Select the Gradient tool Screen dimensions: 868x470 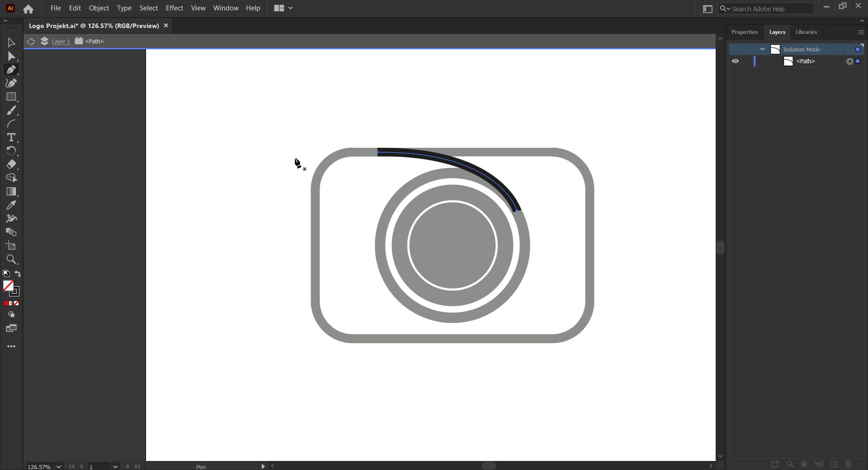(x=11, y=192)
